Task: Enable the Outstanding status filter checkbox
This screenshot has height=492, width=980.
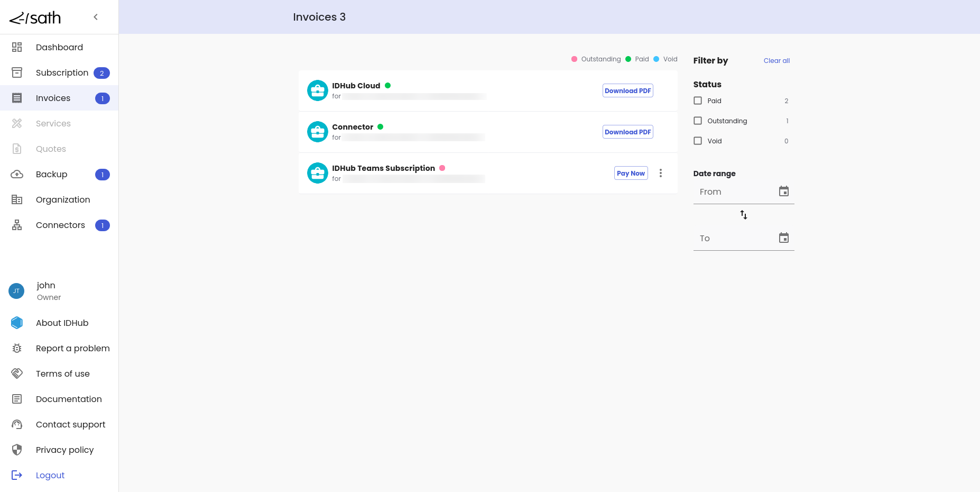Action: tap(698, 121)
